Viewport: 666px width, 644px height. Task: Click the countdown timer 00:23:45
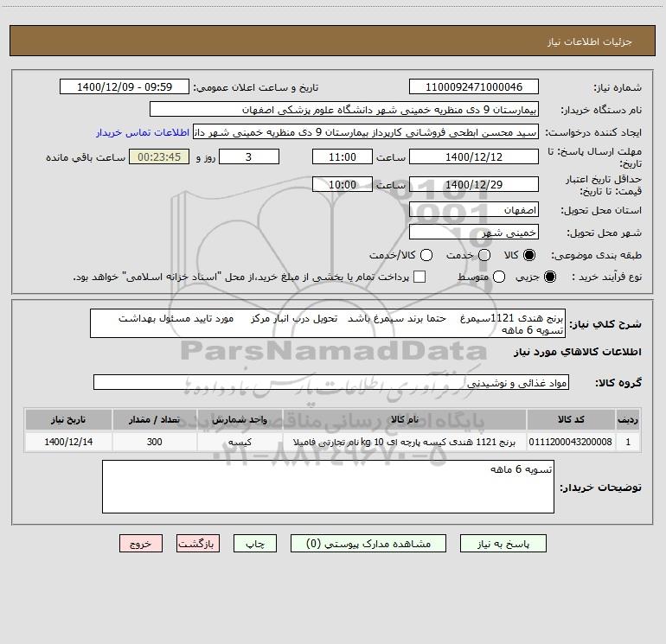(159, 156)
